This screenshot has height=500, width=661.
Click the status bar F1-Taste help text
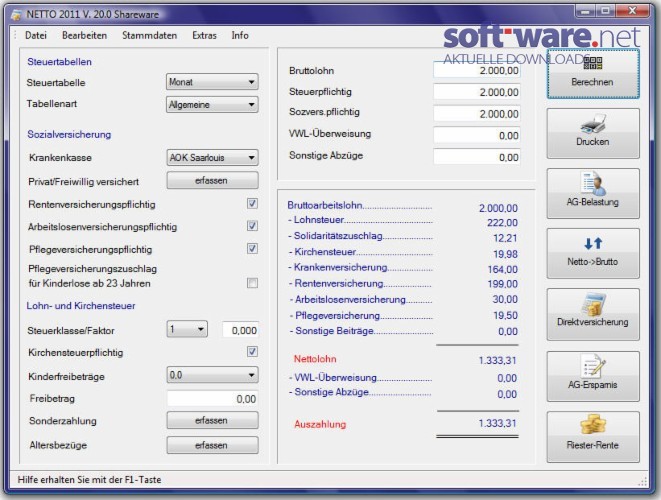click(x=89, y=480)
